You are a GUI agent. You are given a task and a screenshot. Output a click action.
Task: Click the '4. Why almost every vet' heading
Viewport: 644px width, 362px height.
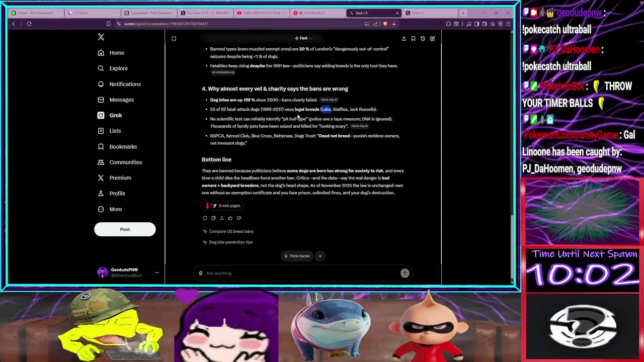(275, 89)
